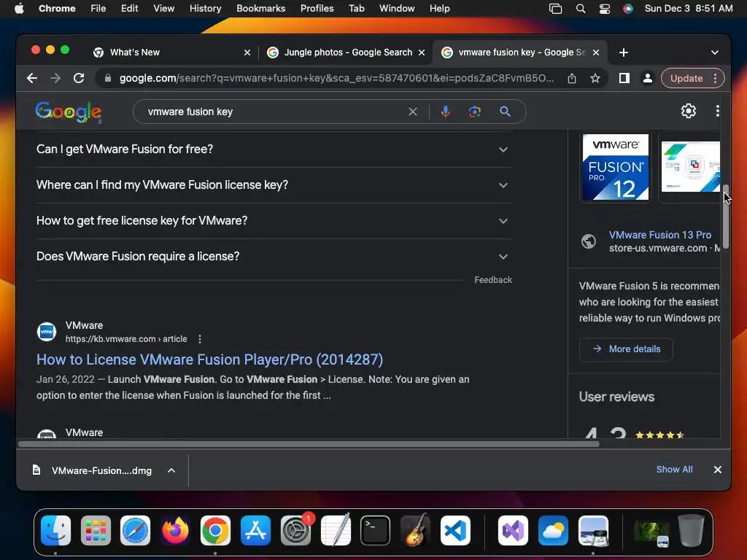Open Control Center in the menu bar

point(605,9)
